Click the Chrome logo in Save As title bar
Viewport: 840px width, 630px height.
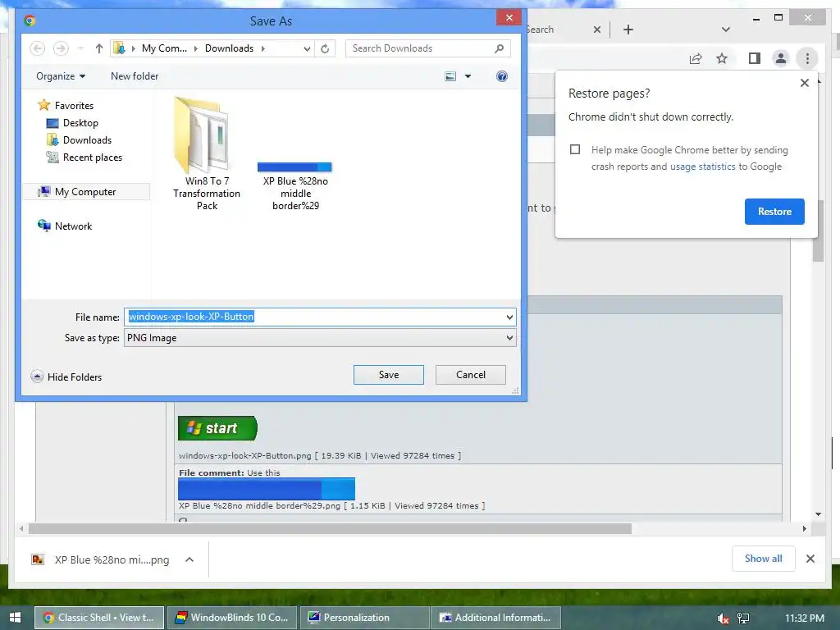click(30, 21)
